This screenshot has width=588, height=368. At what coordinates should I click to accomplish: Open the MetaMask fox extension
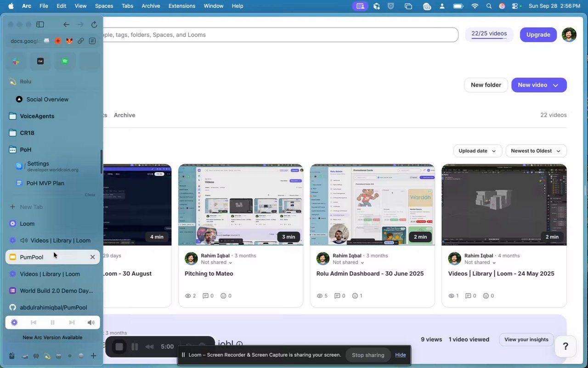[69, 41]
